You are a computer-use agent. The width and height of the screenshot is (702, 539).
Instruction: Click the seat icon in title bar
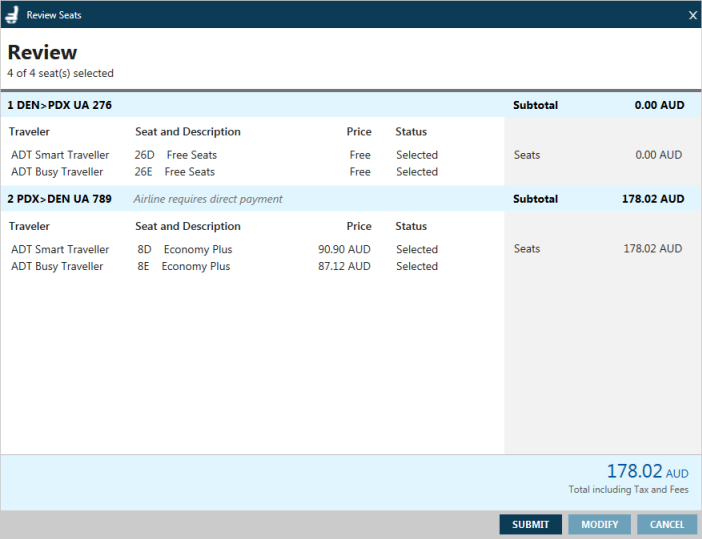[13, 14]
